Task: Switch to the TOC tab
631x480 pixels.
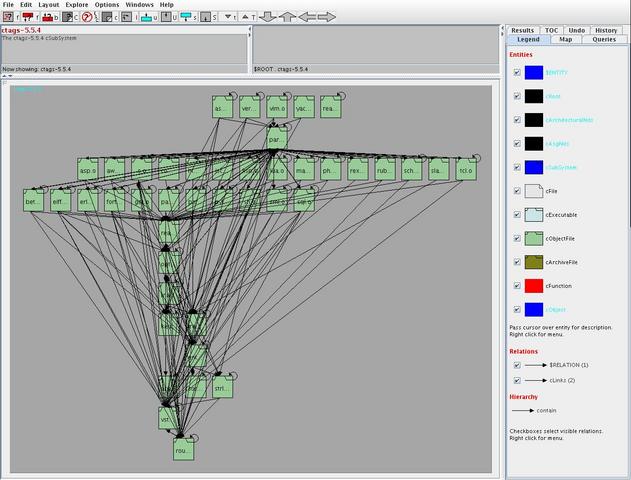Action: (x=551, y=30)
